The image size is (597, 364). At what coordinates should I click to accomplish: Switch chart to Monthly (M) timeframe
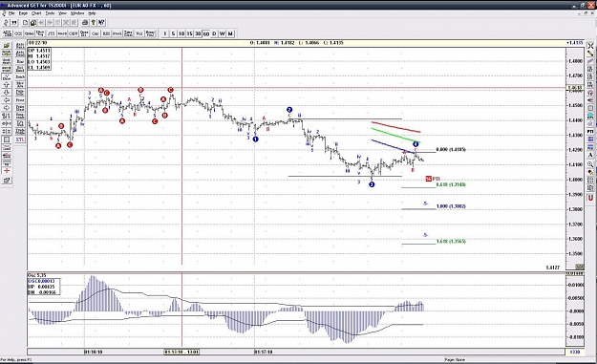click(230, 33)
